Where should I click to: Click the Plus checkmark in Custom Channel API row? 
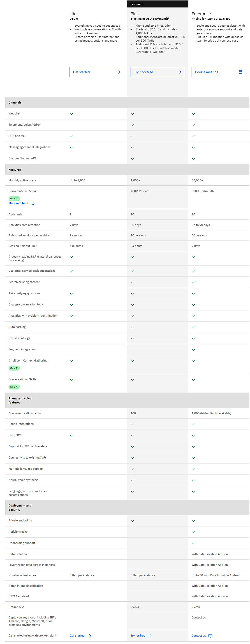tap(133, 159)
